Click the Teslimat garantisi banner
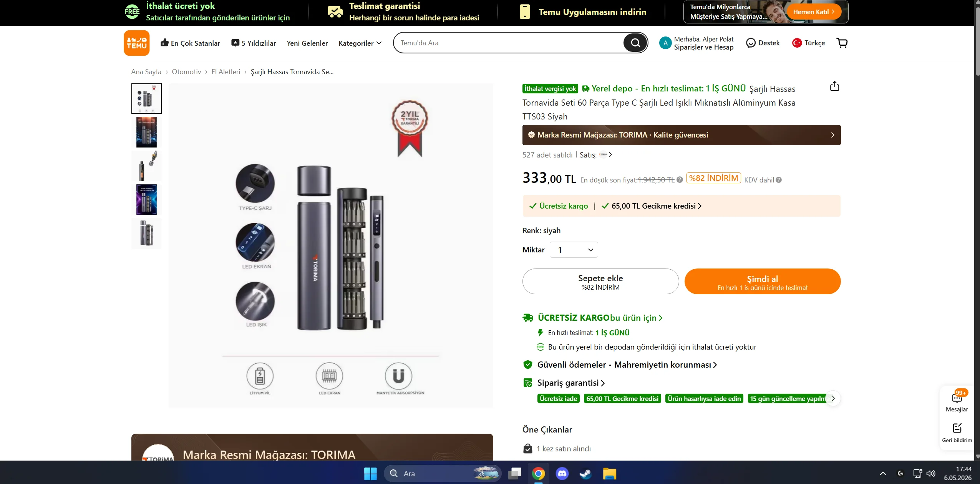 403,12
